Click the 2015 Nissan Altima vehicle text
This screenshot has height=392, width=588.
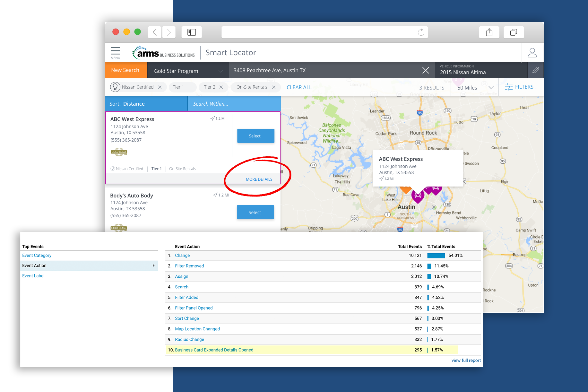[x=463, y=72]
